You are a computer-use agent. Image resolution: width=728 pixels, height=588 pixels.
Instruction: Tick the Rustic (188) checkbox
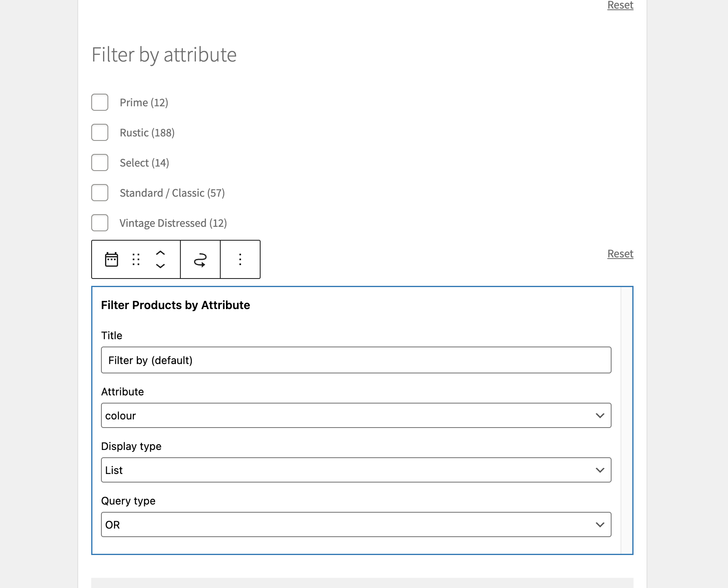[x=100, y=132]
